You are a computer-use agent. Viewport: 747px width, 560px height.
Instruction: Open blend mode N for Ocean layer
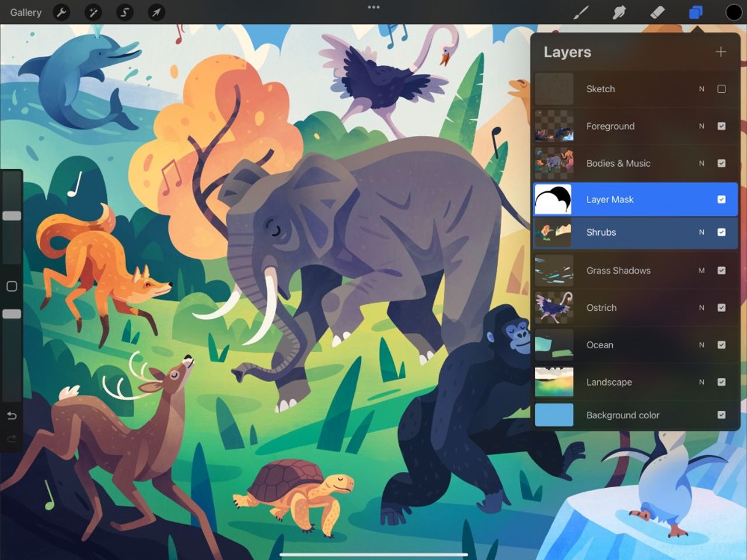click(x=701, y=345)
